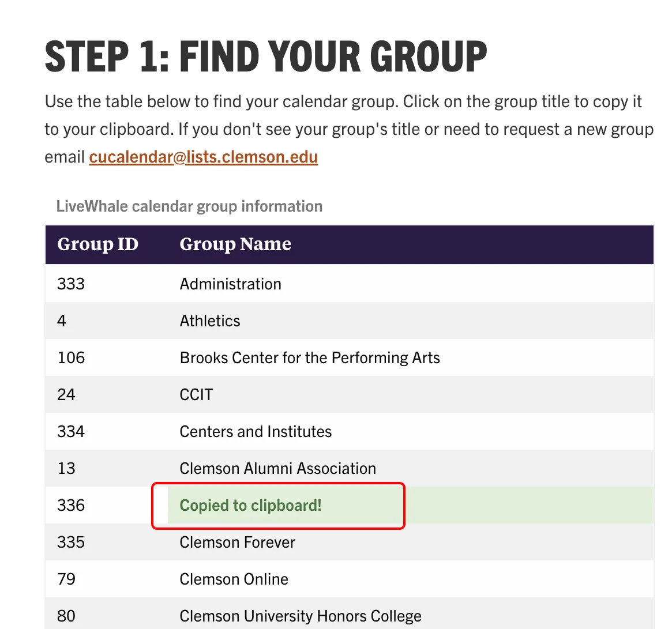Select the Group Name column header
This screenshot has height=629, width=672.
(235, 244)
